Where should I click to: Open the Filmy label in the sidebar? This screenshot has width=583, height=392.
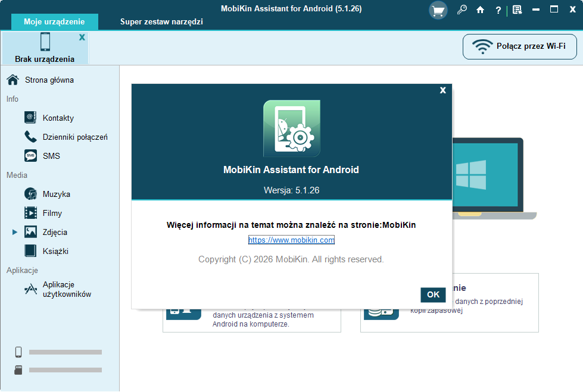tap(52, 214)
